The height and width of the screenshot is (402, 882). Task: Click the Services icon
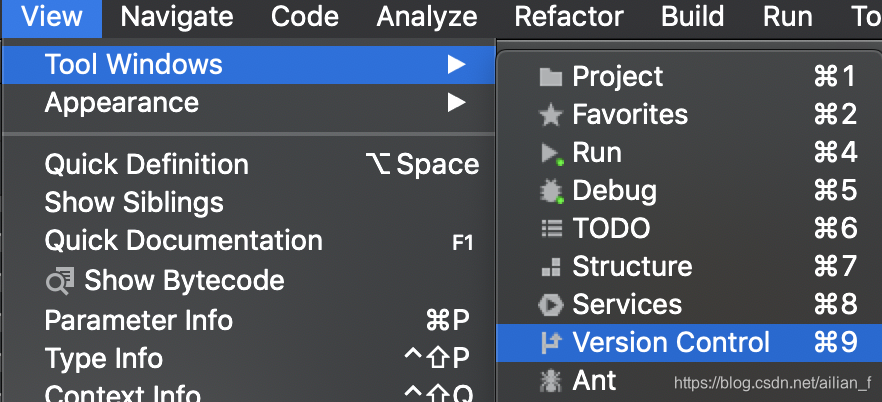click(x=550, y=305)
